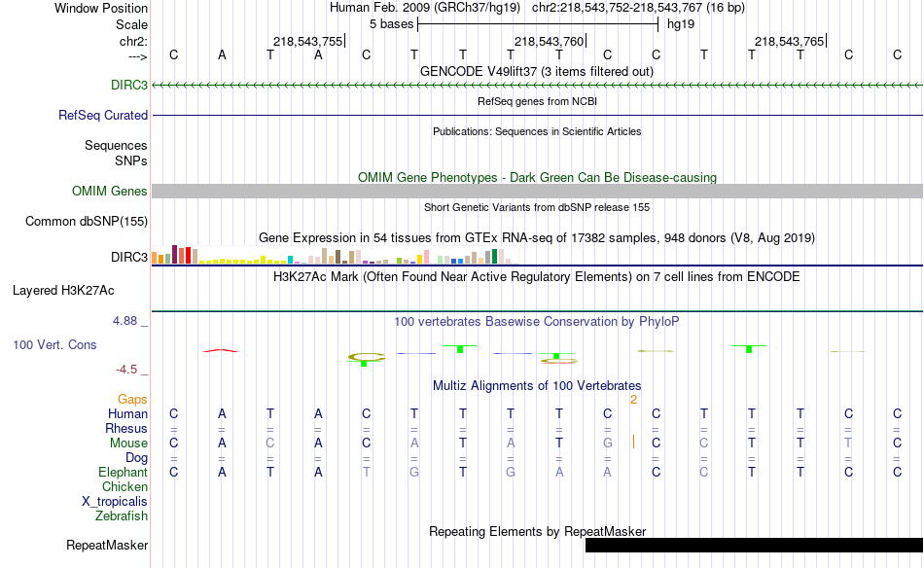Open the DIRC3 GTEx expression bar chart
Image resolution: width=924 pixels, height=568 pixels.
coord(335,255)
